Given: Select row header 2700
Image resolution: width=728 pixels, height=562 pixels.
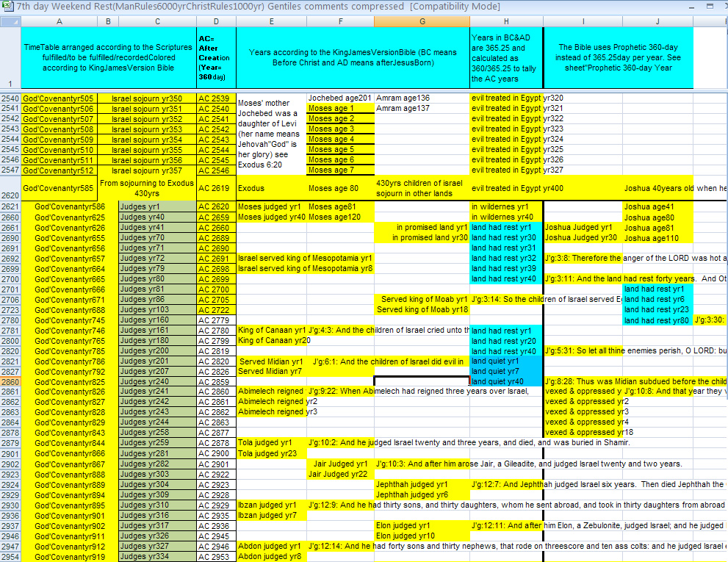Looking at the screenshot, I should [x=10, y=279].
